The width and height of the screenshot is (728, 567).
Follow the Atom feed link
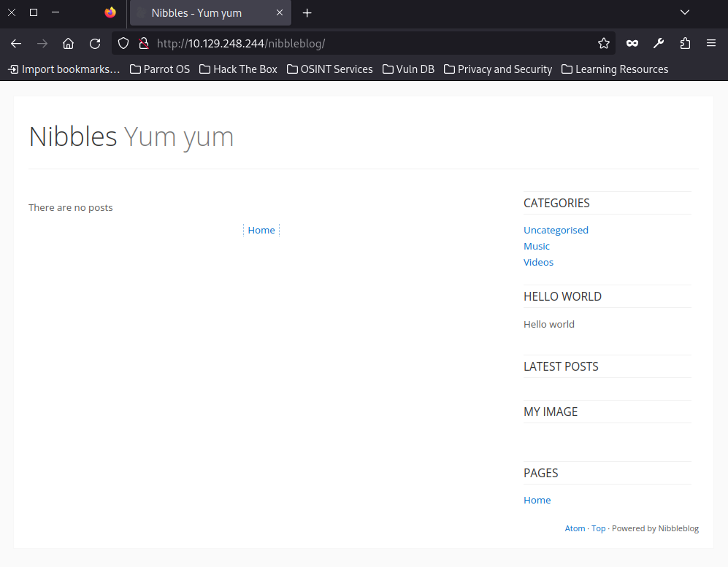click(575, 528)
